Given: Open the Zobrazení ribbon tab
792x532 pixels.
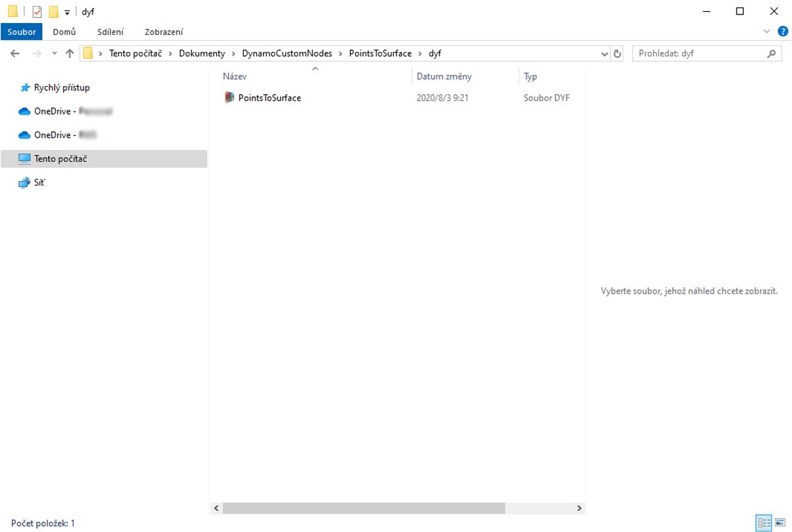Looking at the screenshot, I should [164, 32].
